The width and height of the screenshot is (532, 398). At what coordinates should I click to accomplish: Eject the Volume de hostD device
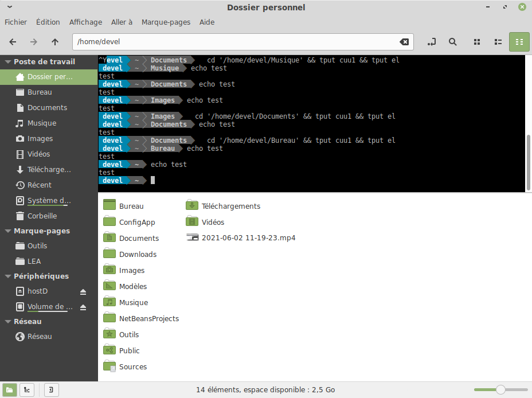(83, 307)
